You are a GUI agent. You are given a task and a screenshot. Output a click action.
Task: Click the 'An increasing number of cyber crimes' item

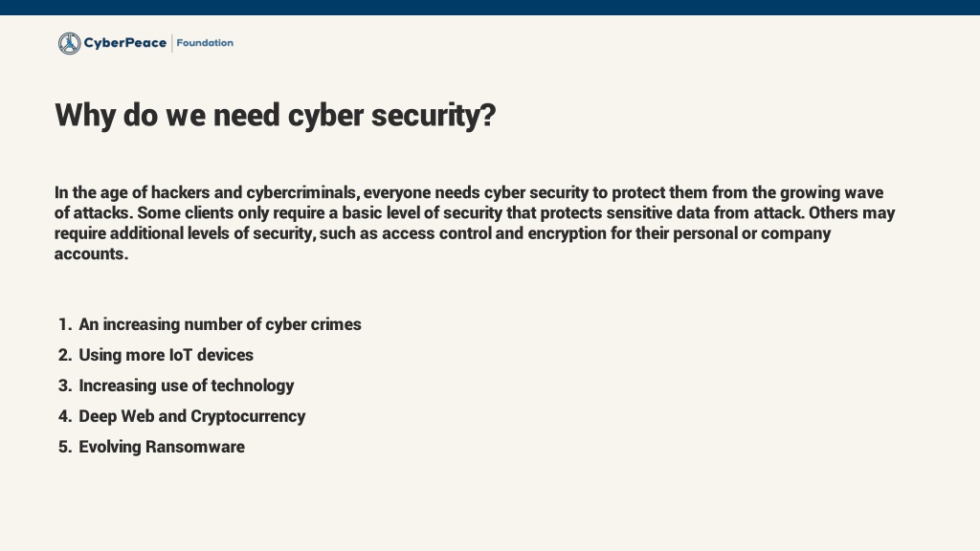click(x=220, y=325)
